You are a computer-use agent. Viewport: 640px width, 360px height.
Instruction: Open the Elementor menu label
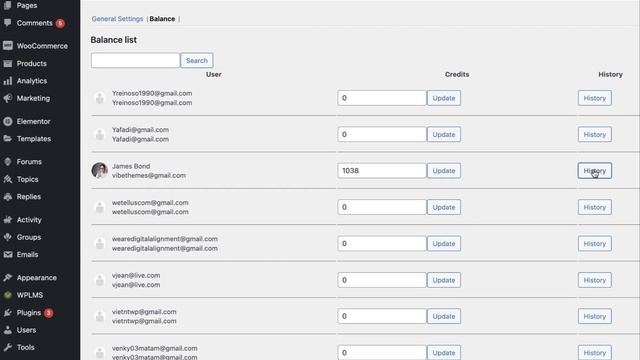click(x=33, y=121)
